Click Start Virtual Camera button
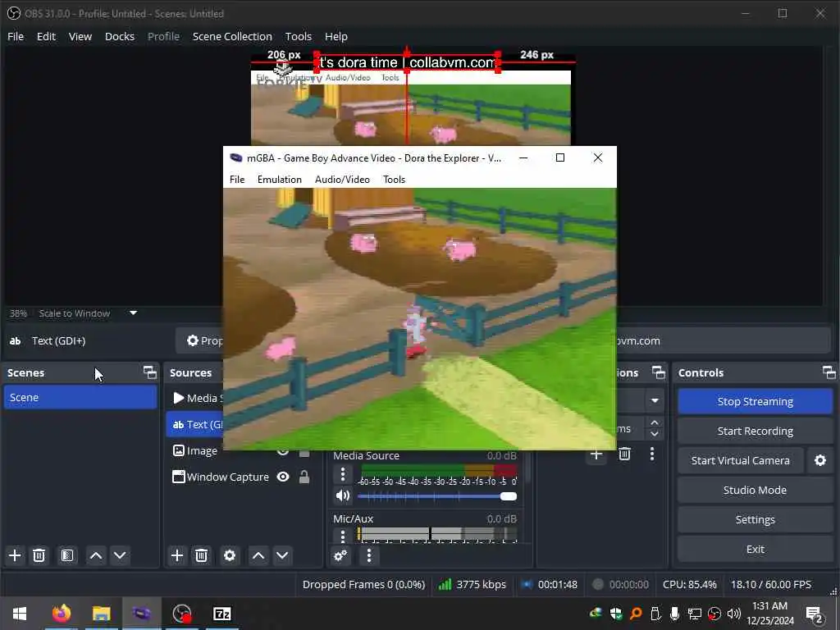This screenshot has height=630, width=840. point(741,460)
